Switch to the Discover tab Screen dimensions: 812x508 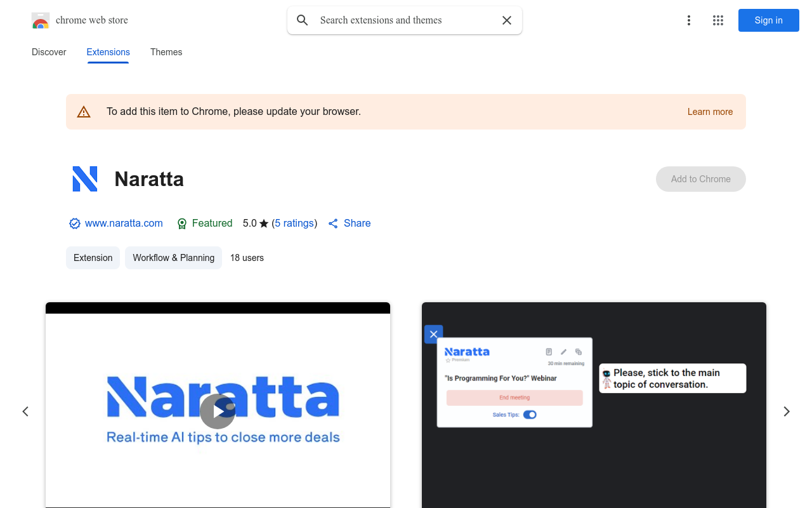click(49, 52)
